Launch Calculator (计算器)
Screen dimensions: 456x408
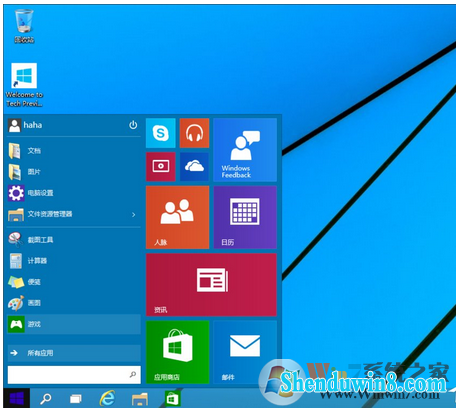(74, 261)
